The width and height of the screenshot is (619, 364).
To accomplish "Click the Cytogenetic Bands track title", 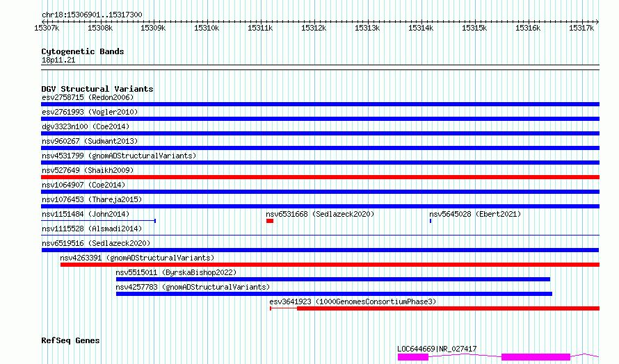I will point(83,51).
